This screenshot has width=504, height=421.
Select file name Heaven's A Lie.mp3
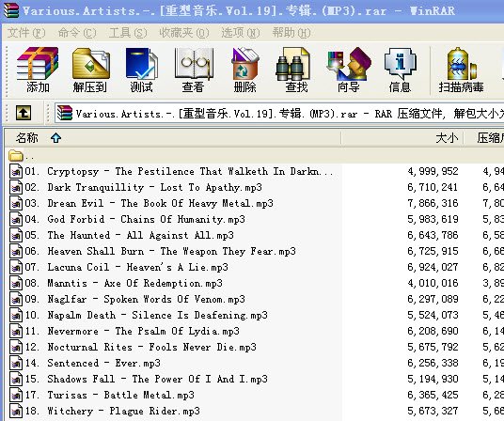(x=177, y=267)
